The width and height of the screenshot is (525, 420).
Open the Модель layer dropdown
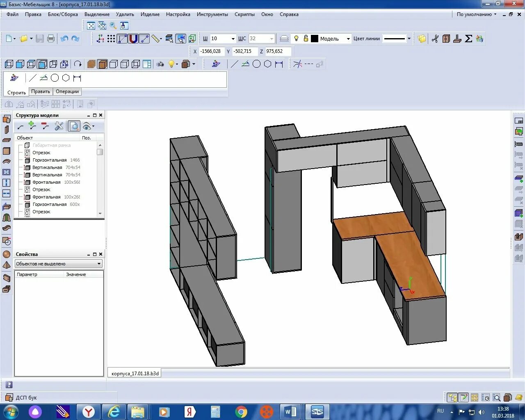pyautogui.click(x=348, y=39)
